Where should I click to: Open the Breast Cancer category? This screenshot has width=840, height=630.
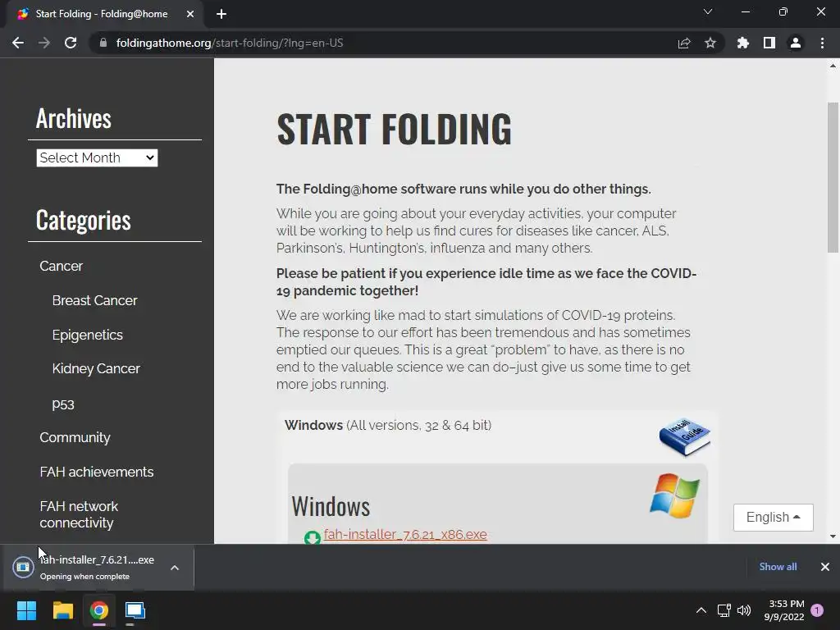[95, 300]
